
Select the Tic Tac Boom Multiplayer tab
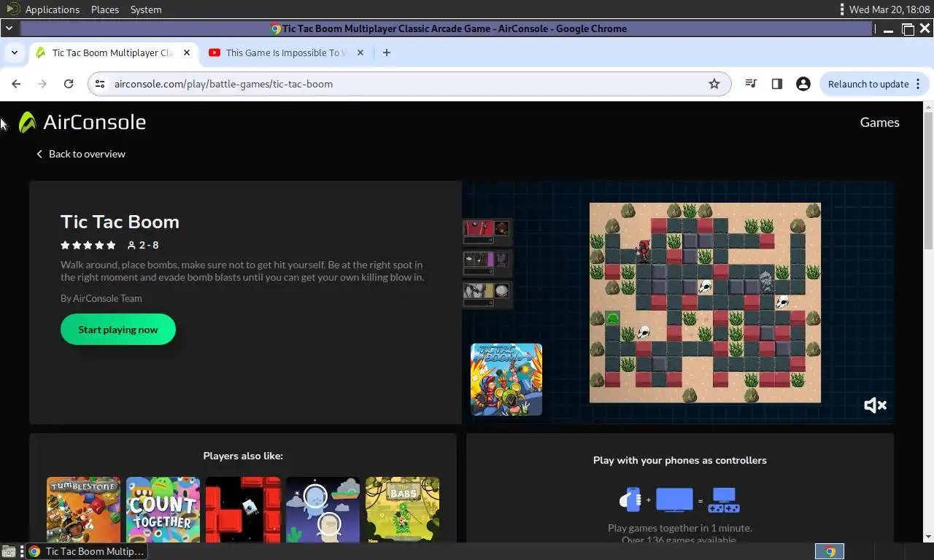(x=112, y=52)
